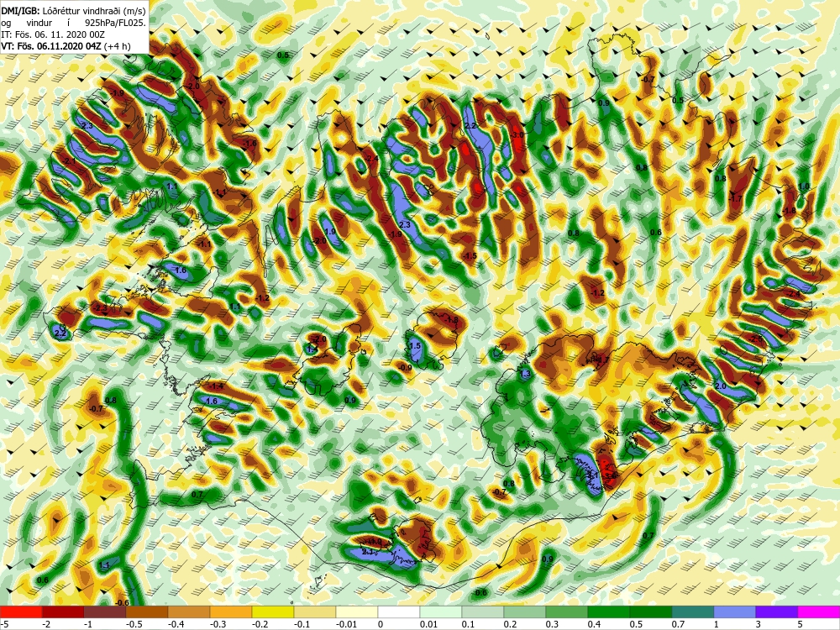
Task: Click the 'IT: Fös. 06. 11. 2020 00Z' line
Action: coord(52,34)
